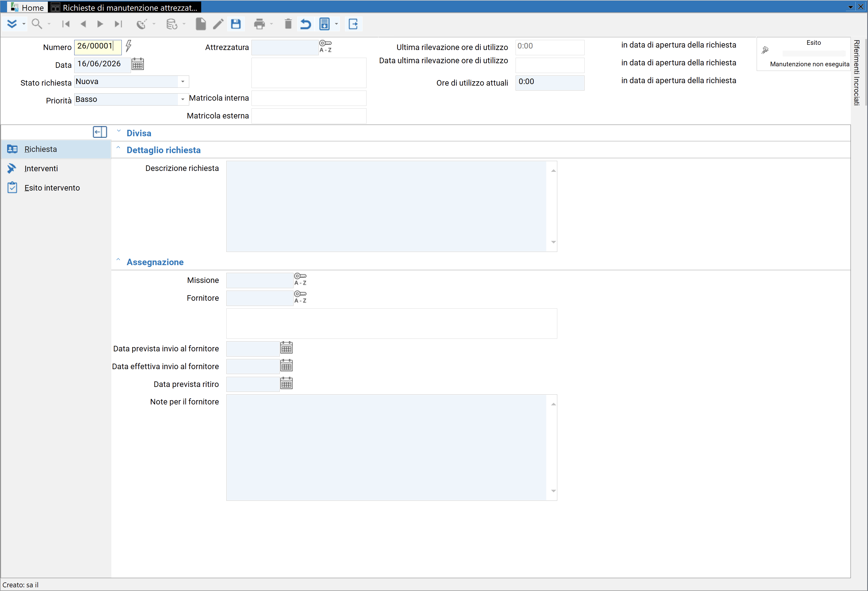Screen dimensions: 868x591
Task: Open the double-chevron menu icon in toolbar
Action: coord(12,24)
